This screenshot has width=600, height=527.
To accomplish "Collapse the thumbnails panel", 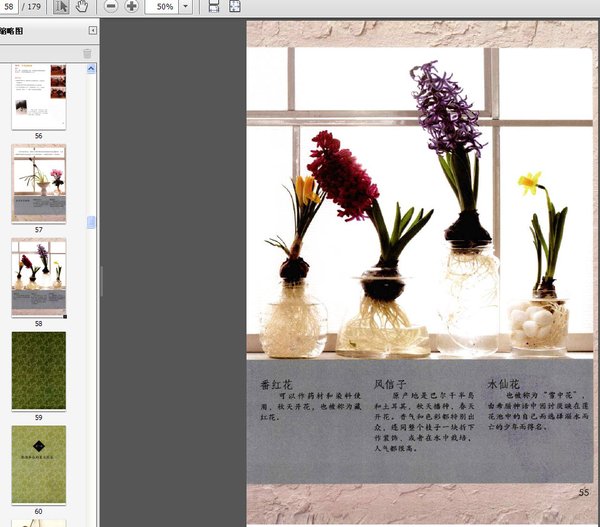I will point(93,31).
